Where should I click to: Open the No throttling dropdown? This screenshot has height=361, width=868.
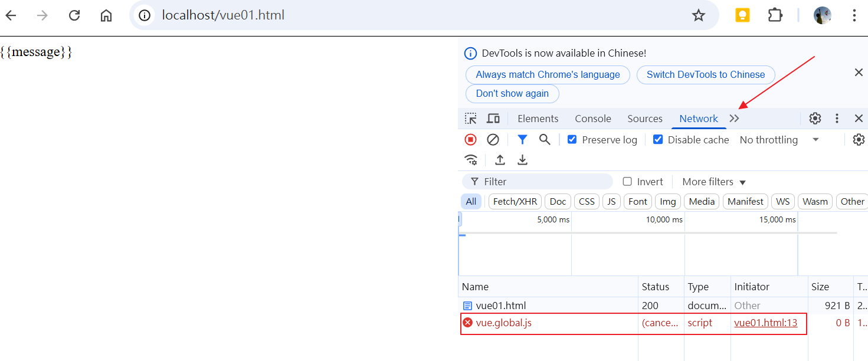point(779,140)
